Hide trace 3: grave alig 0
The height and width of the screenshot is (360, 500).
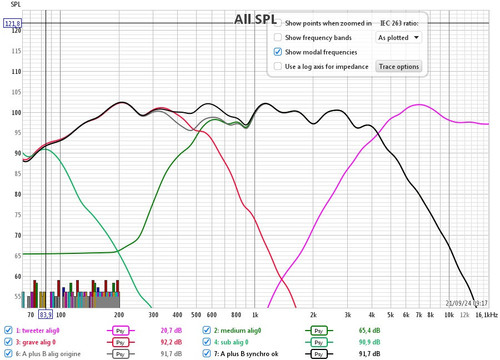coord(8,342)
